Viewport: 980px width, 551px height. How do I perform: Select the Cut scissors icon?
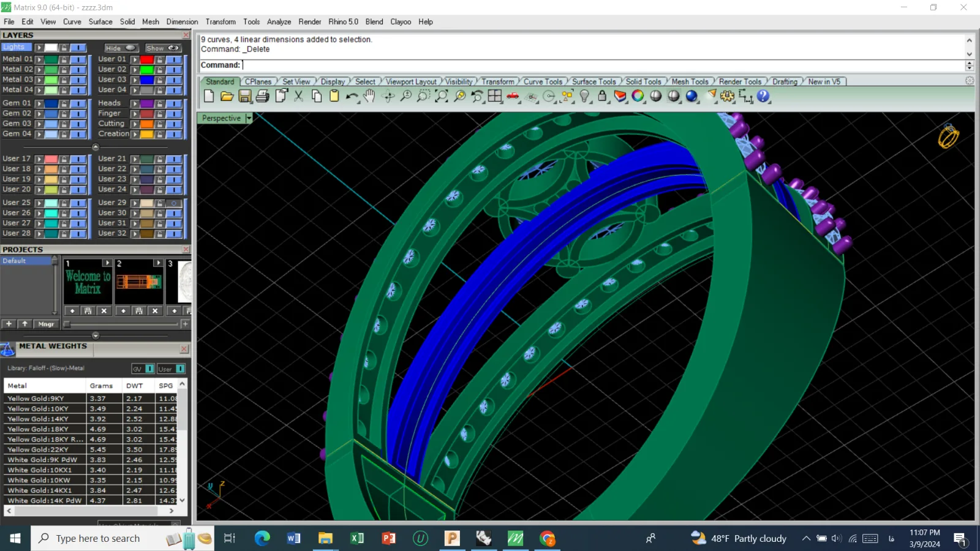coord(298,96)
